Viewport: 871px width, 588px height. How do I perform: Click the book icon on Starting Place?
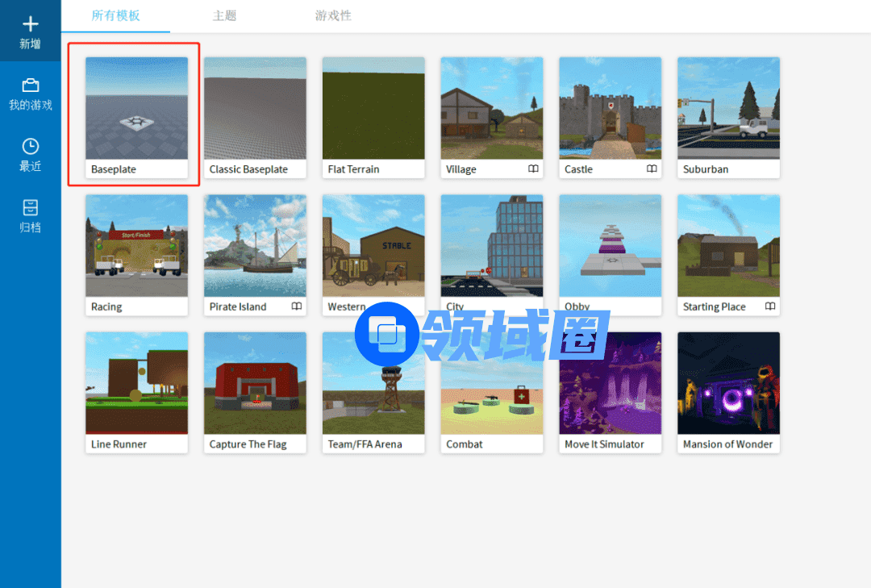coord(770,307)
